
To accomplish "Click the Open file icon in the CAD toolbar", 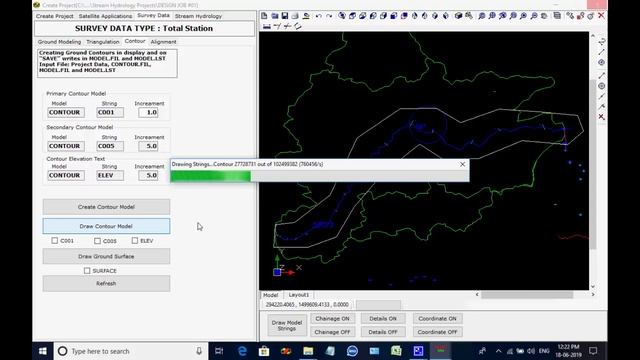I will click(x=275, y=16).
